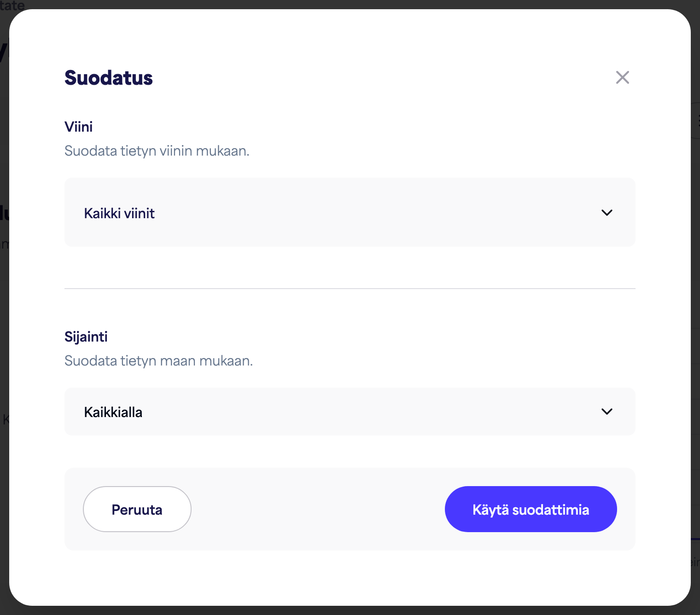
Task: Click the Sijainti section label
Action: coord(86,337)
